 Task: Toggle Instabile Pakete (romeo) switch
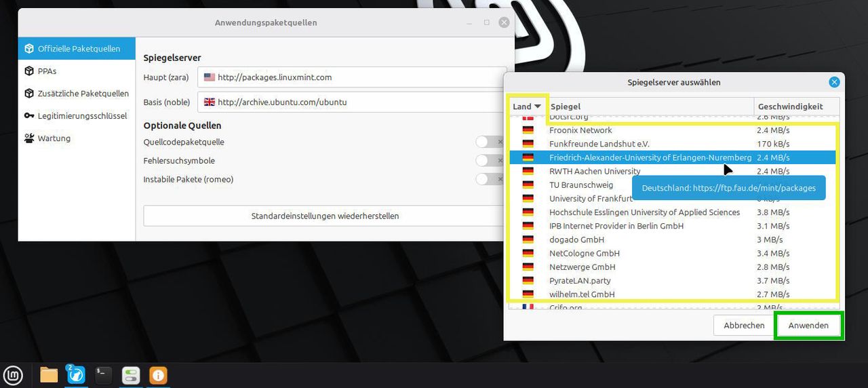coord(490,180)
